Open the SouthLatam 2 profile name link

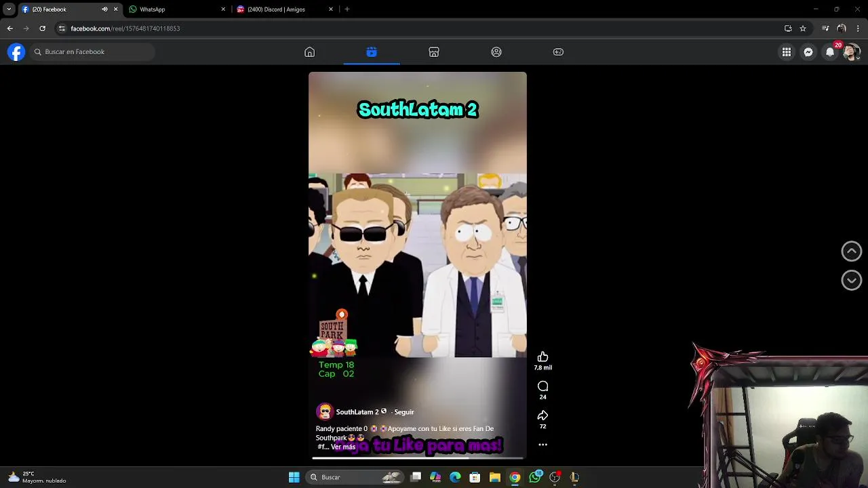click(357, 412)
